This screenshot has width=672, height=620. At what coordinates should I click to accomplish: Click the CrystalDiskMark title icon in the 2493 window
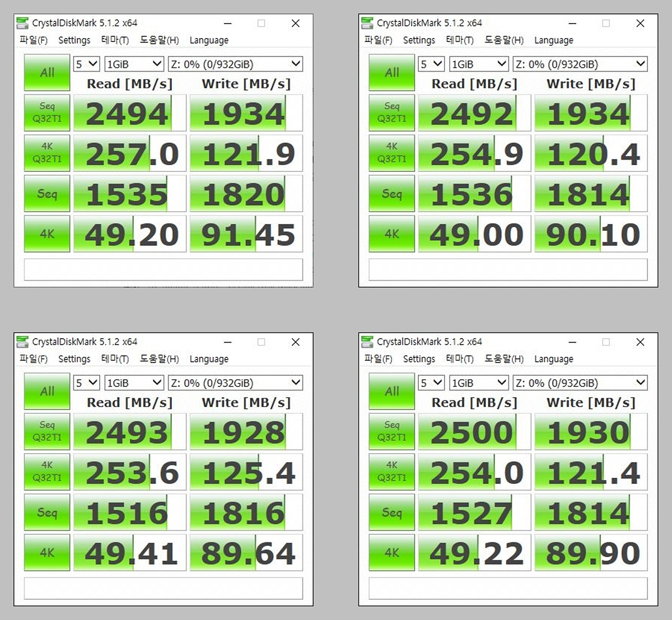click(x=22, y=342)
